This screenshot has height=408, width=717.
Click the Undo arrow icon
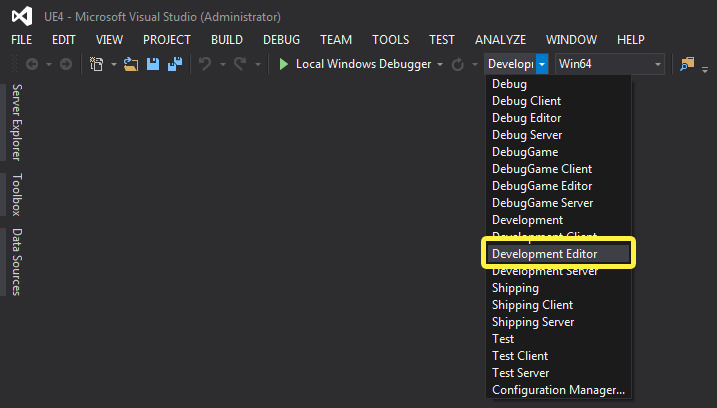[x=205, y=64]
